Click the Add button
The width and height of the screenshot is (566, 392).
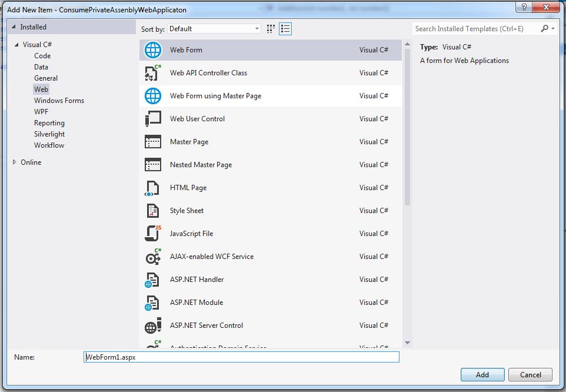click(x=482, y=375)
